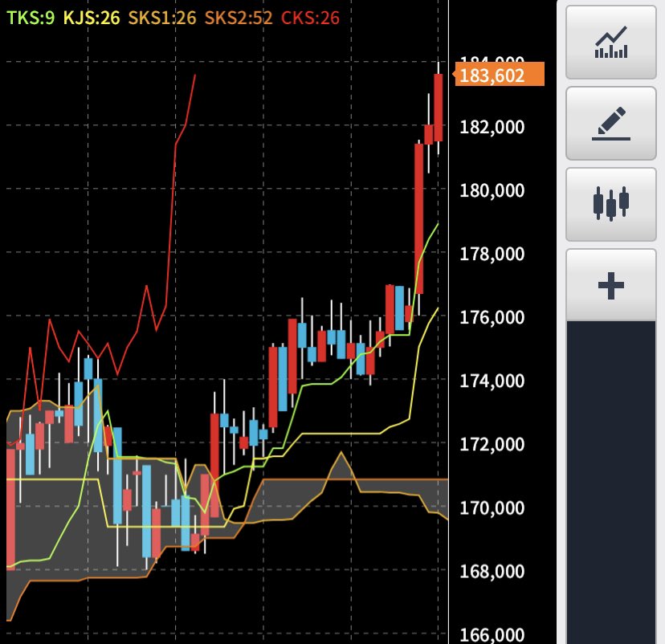
Task: Click the CKS:26 indicator label
Action: coord(311,18)
